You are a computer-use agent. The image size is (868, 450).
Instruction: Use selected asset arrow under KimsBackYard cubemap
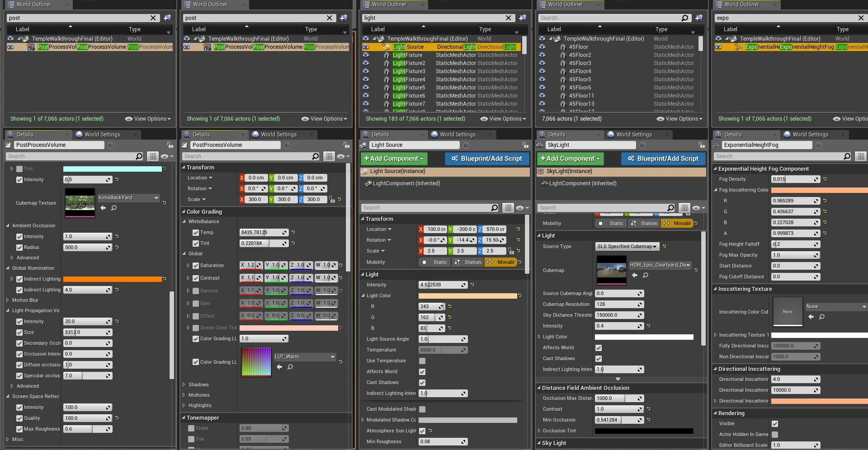click(103, 208)
